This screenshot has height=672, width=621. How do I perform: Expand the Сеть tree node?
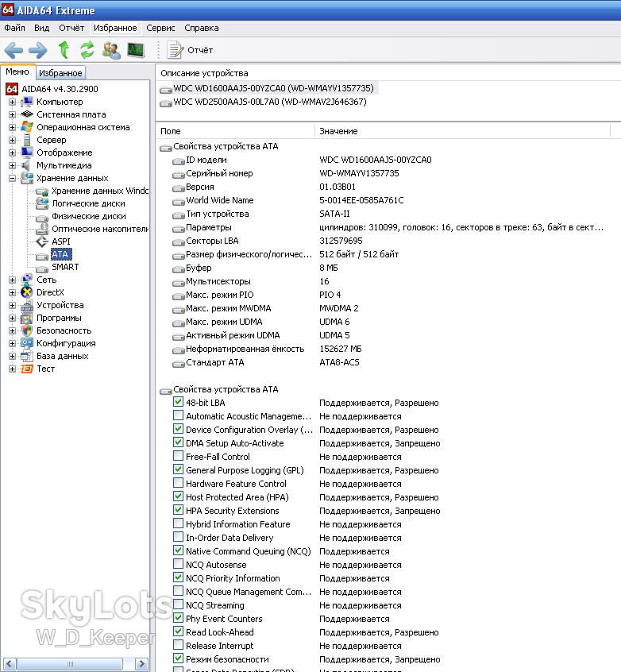(x=12, y=280)
